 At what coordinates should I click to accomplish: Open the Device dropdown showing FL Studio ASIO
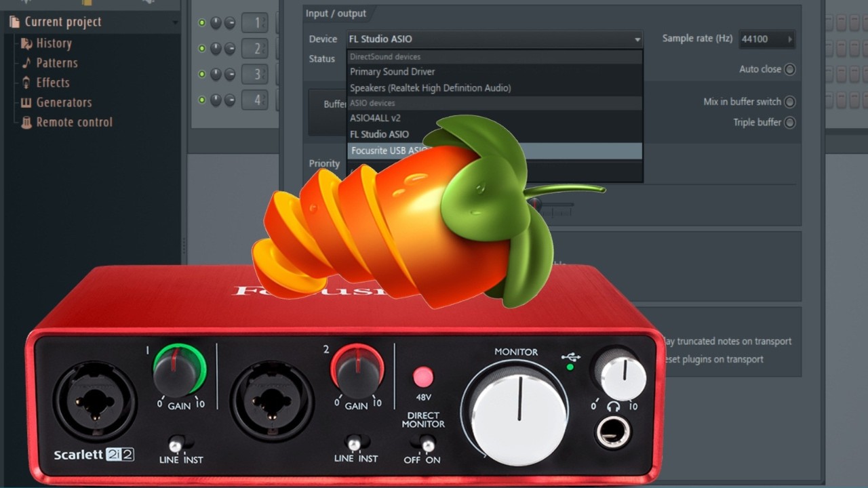(x=494, y=39)
